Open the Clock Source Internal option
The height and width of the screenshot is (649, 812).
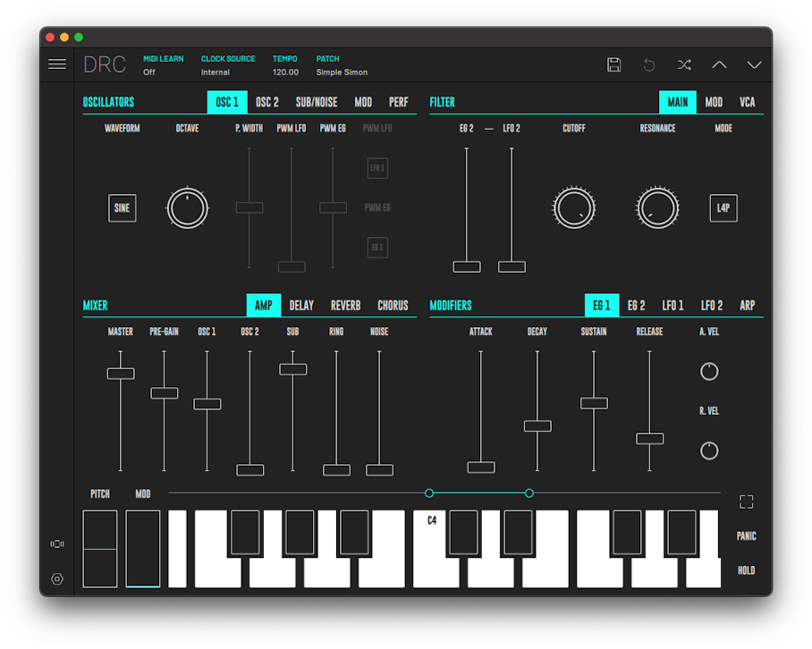216,72
